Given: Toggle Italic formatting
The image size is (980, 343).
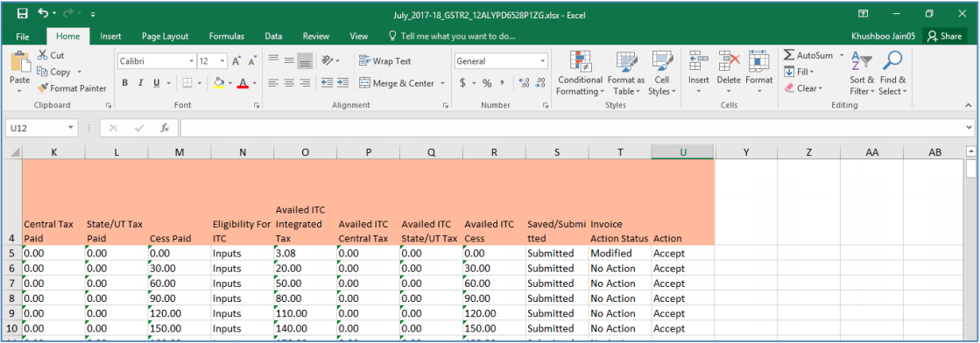Looking at the screenshot, I should point(140,82).
